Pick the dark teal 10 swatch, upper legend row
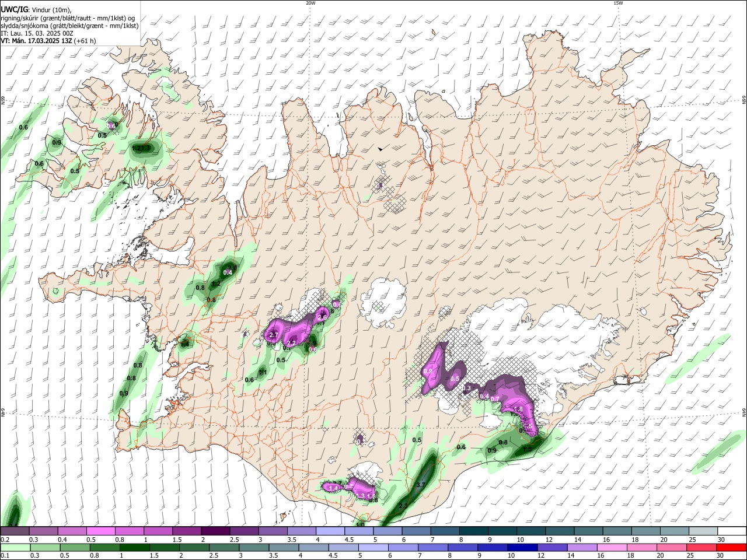This screenshot has width=747, height=560. (532, 531)
